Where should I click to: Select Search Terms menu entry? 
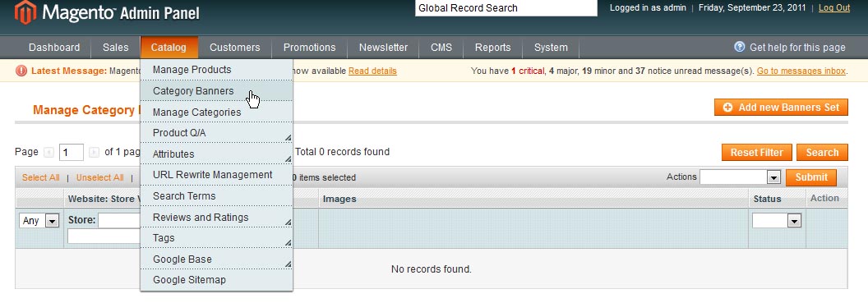[x=216, y=195]
